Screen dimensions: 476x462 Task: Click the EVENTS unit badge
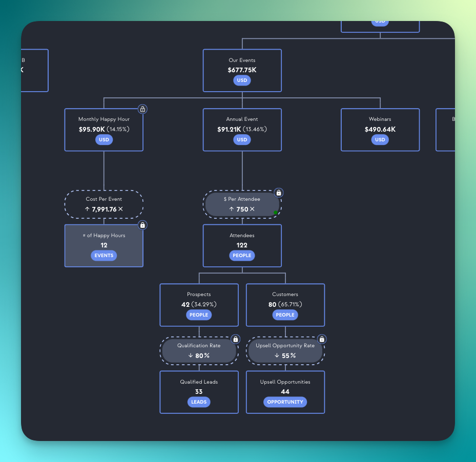(x=104, y=255)
